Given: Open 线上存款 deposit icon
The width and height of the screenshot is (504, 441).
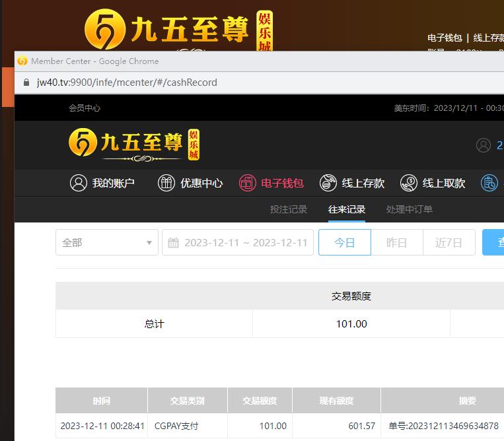Looking at the screenshot, I should point(328,183).
